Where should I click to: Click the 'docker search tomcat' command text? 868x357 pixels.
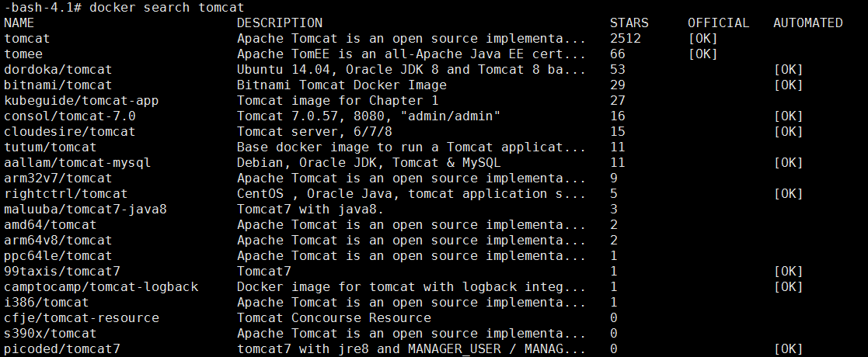point(166,8)
